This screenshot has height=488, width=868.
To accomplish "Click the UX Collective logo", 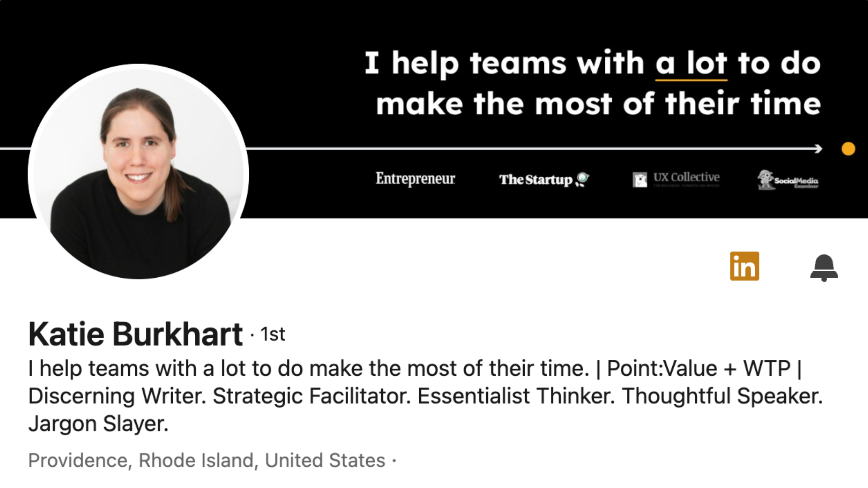I will tap(676, 179).
